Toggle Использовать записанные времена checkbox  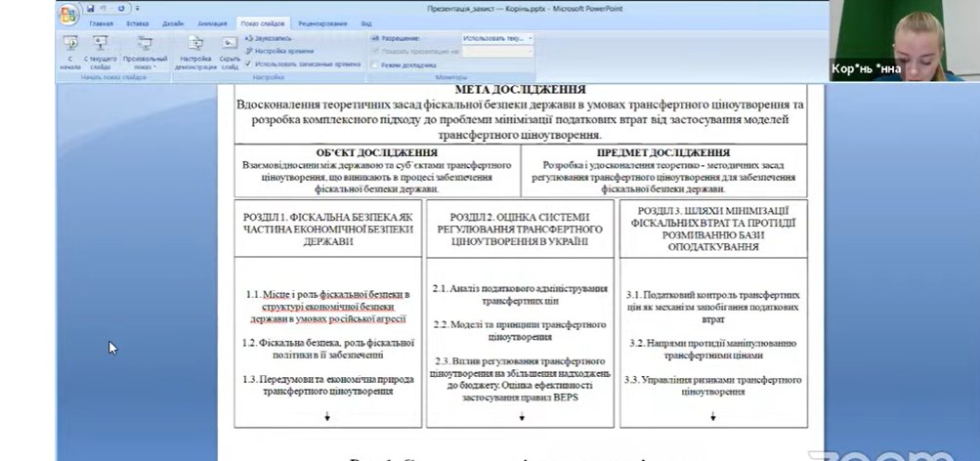click(248, 63)
